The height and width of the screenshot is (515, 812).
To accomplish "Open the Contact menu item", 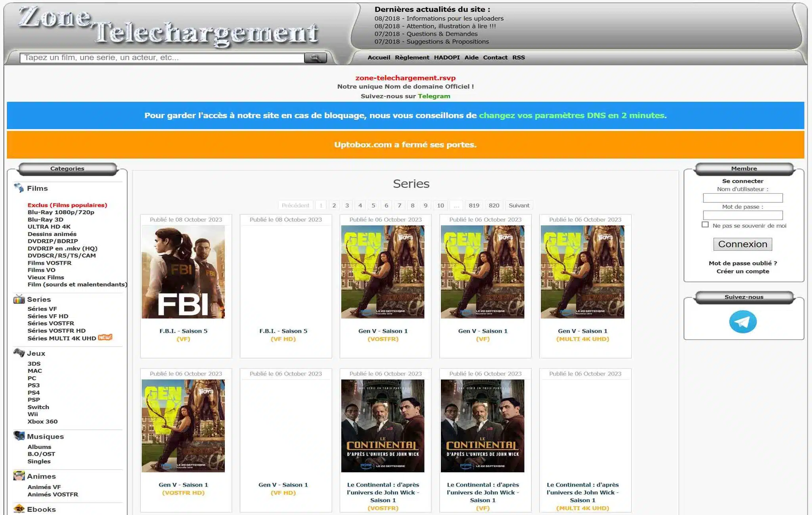I will coord(495,57).
